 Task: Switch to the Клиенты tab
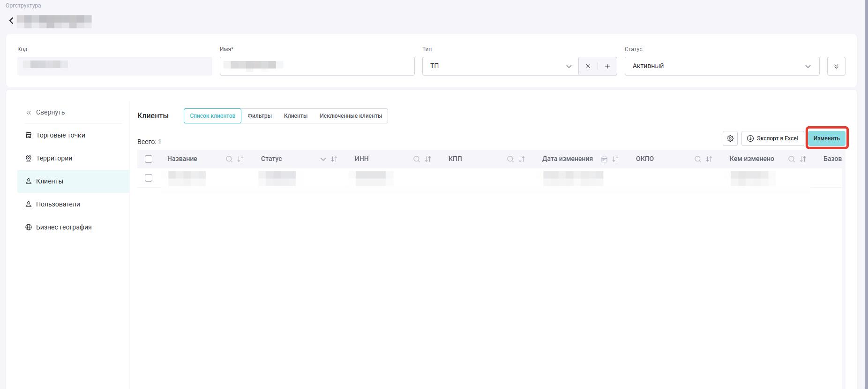(x=296, y=116)
